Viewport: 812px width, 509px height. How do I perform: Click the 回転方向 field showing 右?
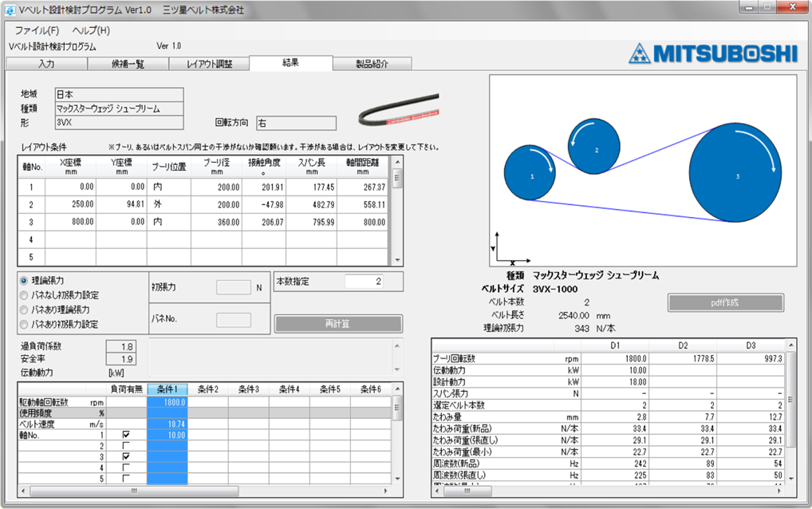[296, 123]
